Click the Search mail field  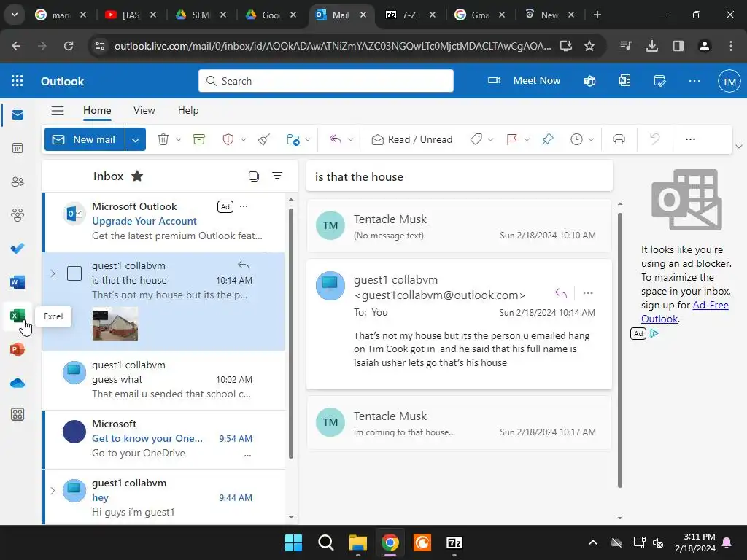(326, 81)
